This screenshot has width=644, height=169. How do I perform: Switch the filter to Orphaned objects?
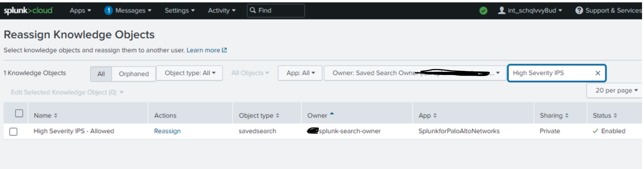click(134, 74)
